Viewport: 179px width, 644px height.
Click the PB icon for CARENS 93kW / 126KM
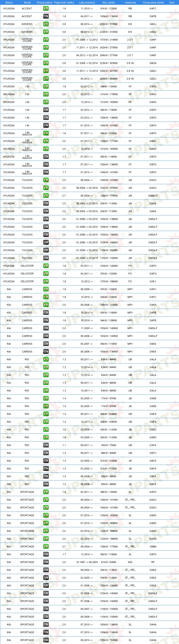pyautogui.click(x=46, y=297)
